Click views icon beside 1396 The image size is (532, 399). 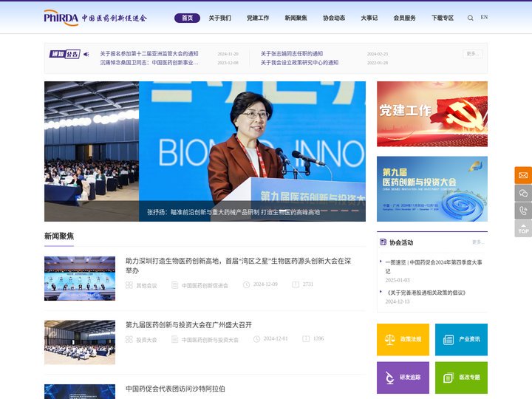(x=306, y=338)
